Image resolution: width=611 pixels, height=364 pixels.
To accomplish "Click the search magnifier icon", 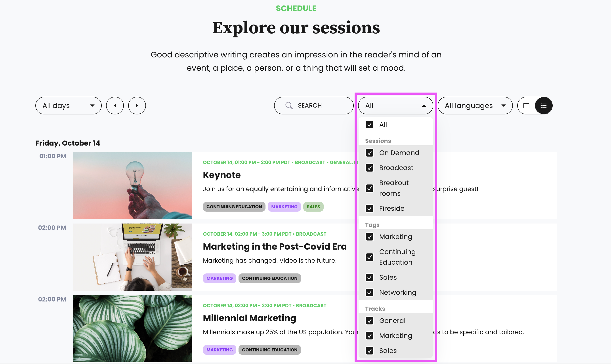I will pos(289,106).
